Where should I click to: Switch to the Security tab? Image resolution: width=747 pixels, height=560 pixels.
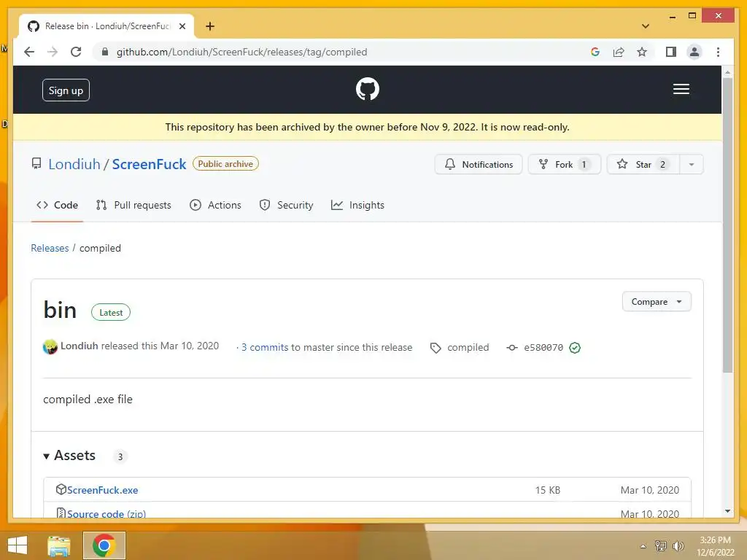(286, 205)
